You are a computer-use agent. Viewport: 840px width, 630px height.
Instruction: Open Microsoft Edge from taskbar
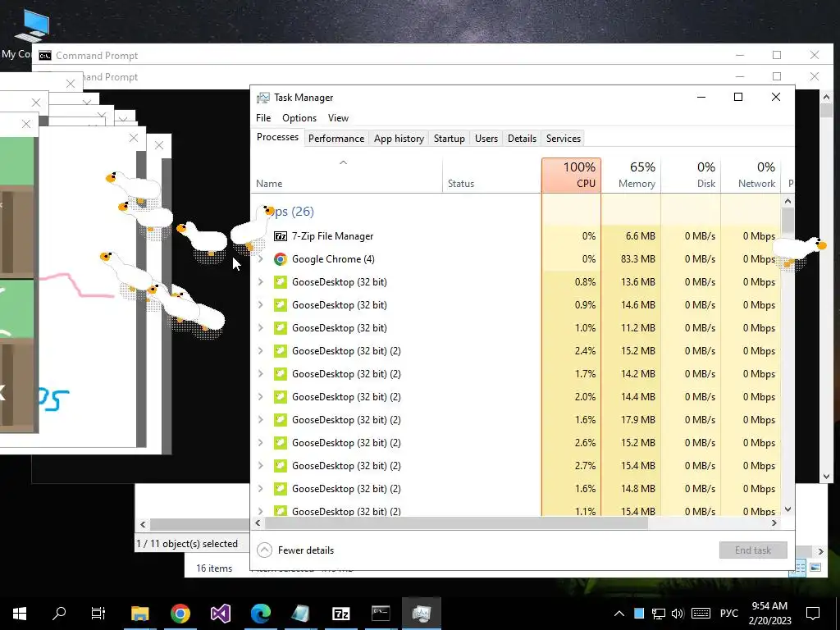261,614
